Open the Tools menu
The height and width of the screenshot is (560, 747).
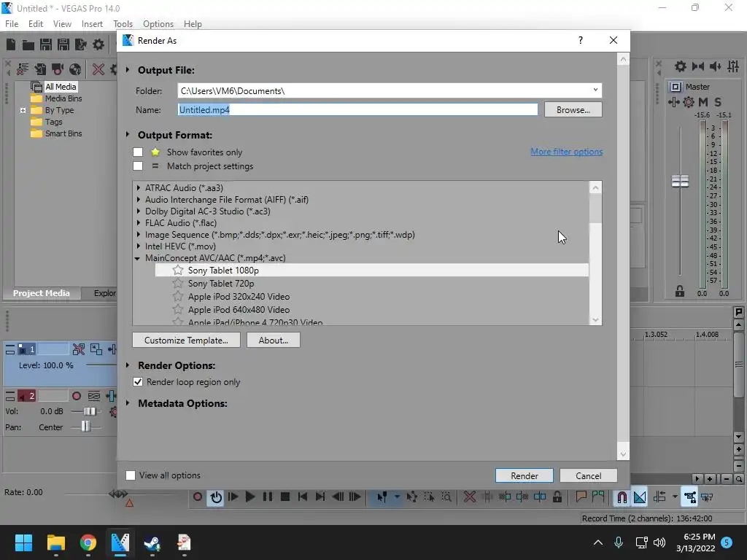(x=123, y=24)
